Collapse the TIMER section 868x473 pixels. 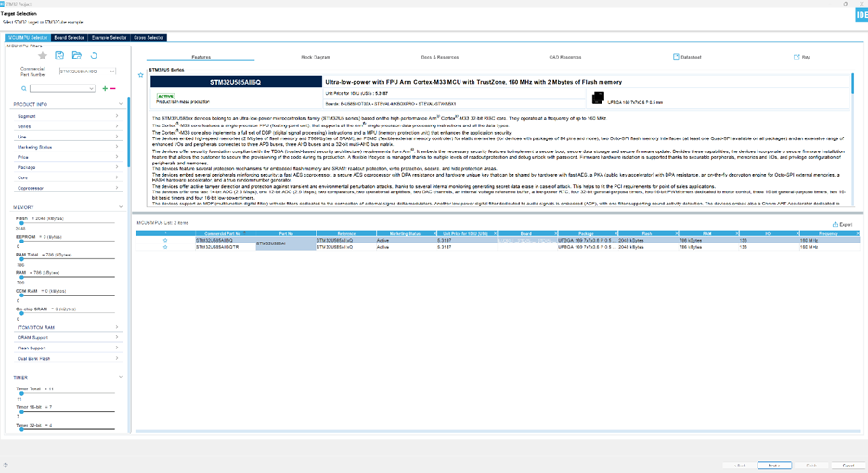tap(121, 377)
